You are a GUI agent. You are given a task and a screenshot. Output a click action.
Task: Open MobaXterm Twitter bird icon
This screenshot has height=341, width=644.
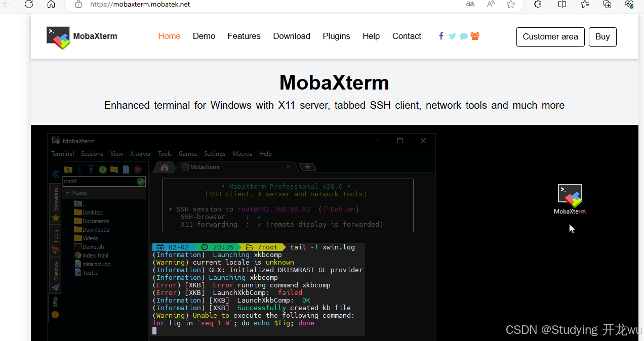point(452,36)
